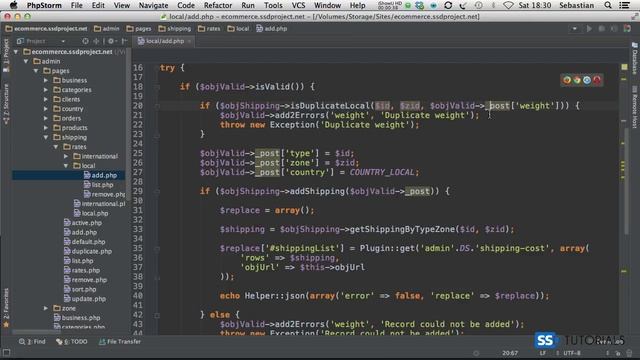Toggle the Structure tool window
The height and width of the screenshot is (360, 640).
pos(6,104)
